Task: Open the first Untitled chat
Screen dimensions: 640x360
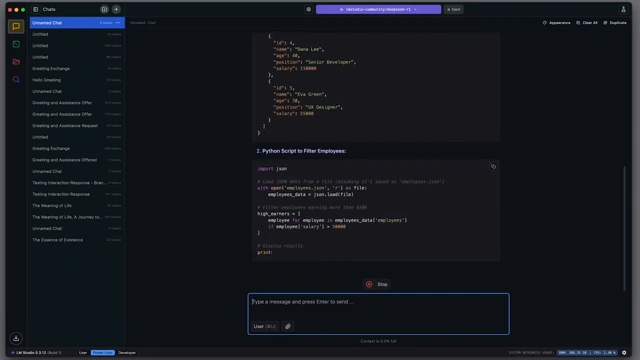Action: tap(77, 34)
